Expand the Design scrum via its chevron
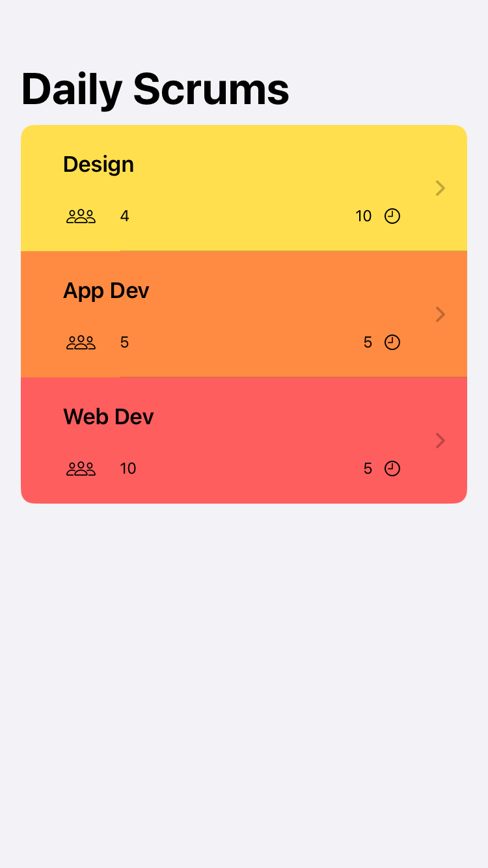Image resolution: width=488 pixels, height=868 pixels. point(441,188)
